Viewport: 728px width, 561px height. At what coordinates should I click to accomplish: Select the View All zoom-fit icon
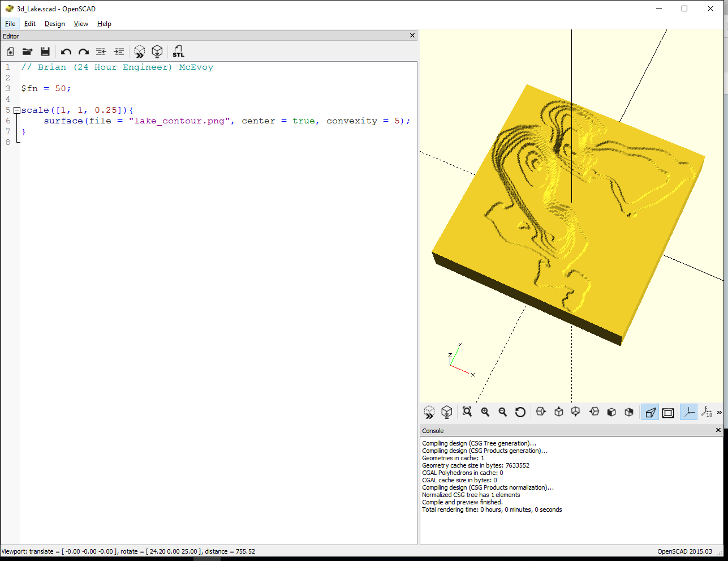[x=467, y=412]
